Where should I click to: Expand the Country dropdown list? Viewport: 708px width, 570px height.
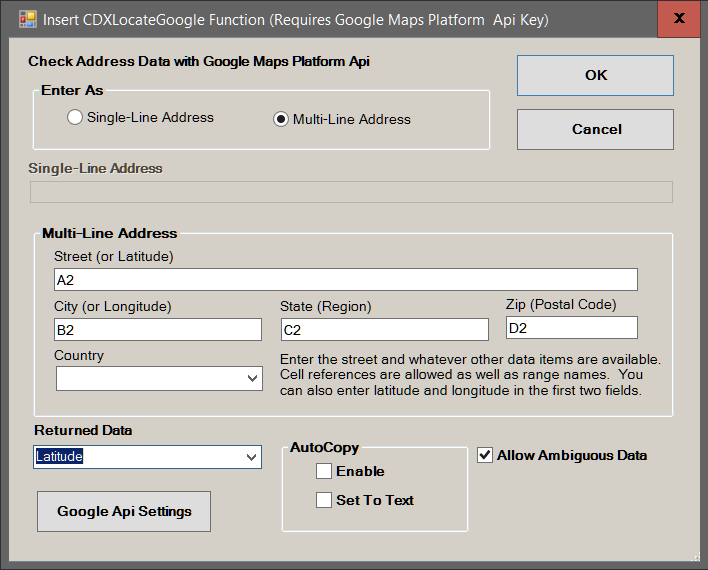point(252,378)
